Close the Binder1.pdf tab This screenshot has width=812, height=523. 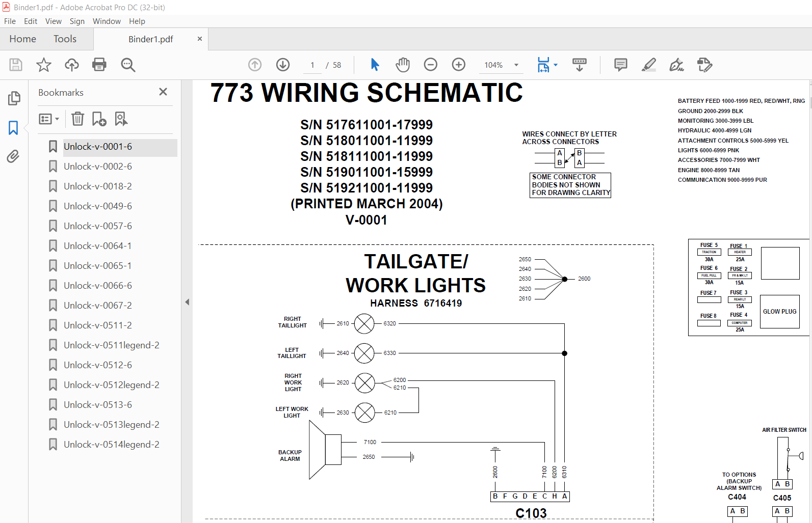200,39
